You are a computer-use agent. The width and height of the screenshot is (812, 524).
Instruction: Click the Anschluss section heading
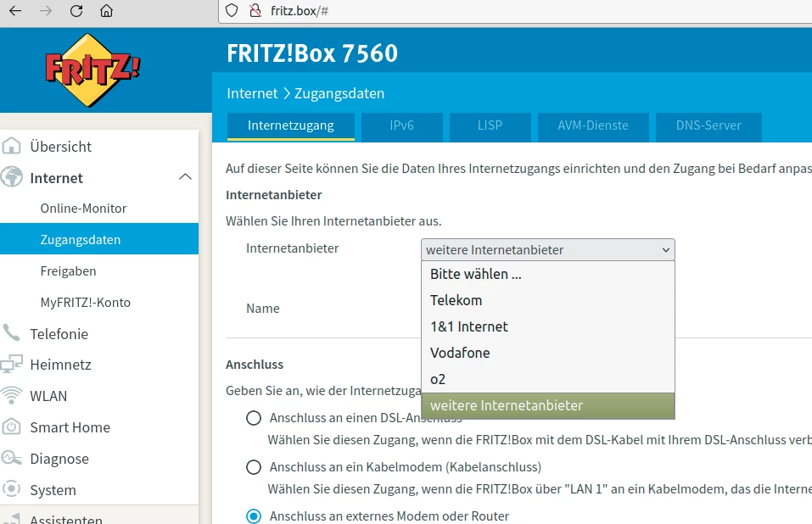(255, 365)
